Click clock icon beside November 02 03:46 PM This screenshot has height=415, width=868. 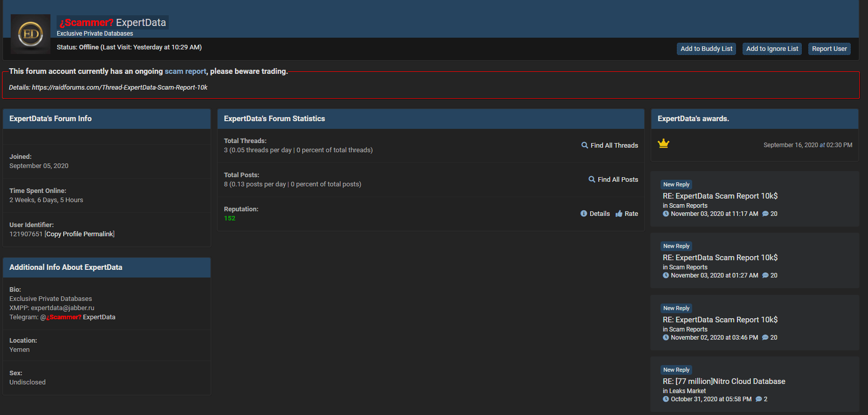[x=666, y=338]
